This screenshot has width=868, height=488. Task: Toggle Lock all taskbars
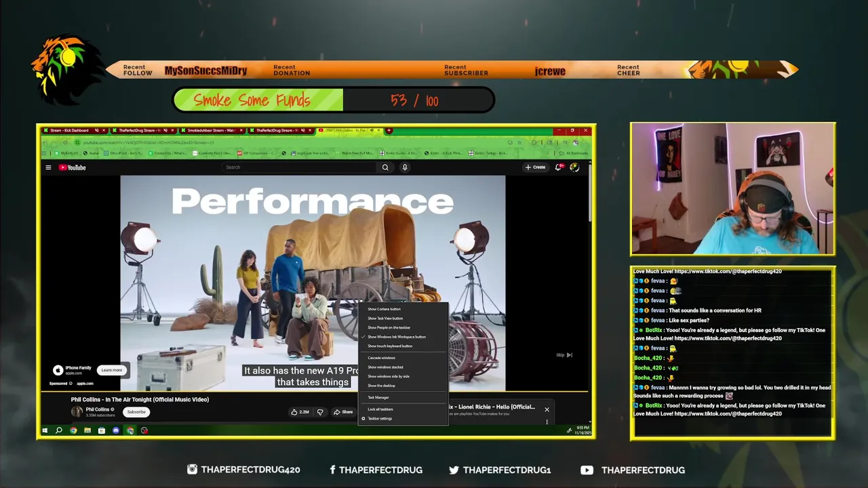(x=403, y=409)
